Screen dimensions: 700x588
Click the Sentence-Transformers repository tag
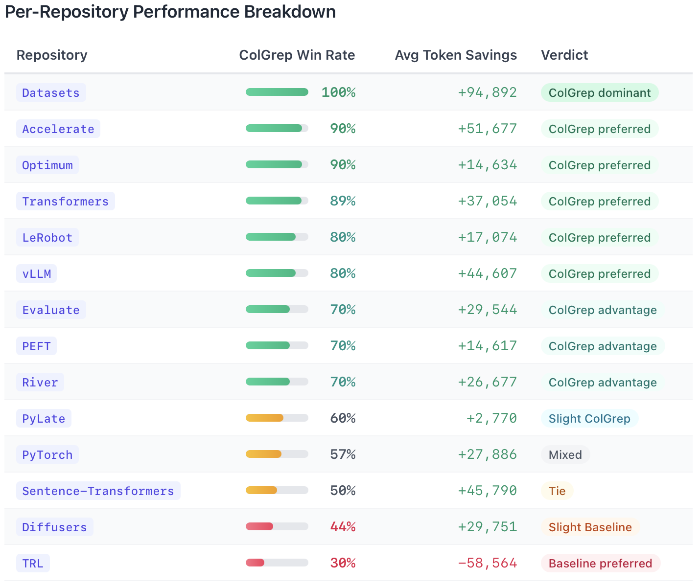click(x=98, y=491)
